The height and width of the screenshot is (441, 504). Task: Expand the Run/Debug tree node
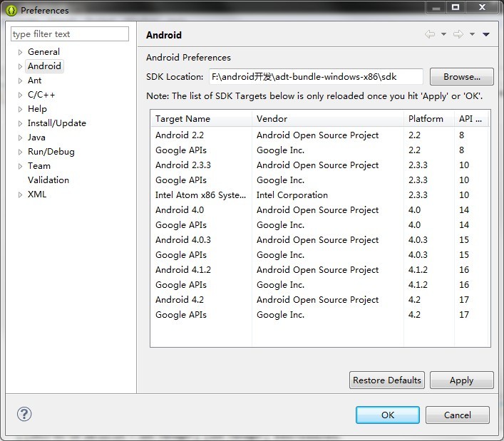pyautogui.click(x=20, y=152)
